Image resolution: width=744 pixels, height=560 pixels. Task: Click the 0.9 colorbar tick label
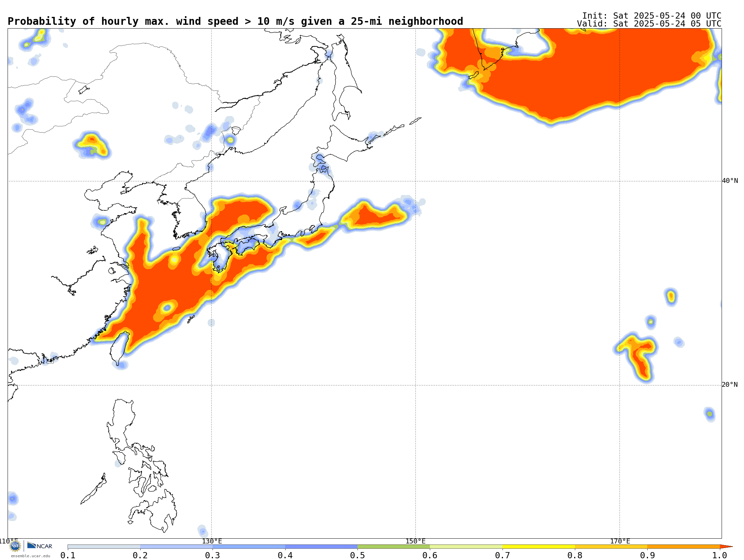pos(647,556)
